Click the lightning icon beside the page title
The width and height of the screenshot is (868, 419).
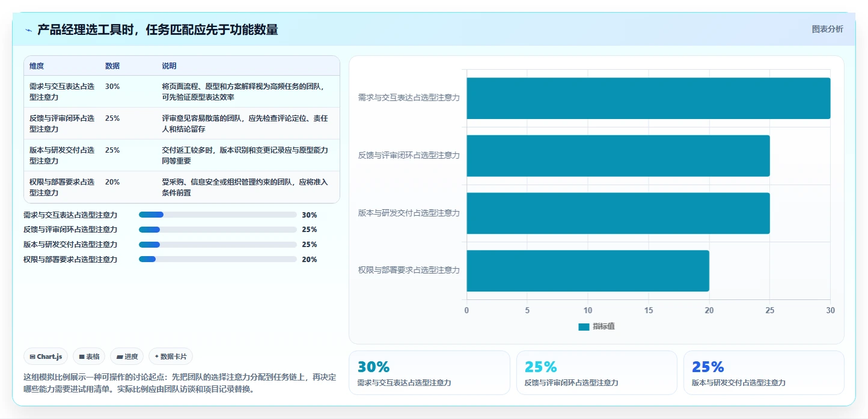(29, 30)
